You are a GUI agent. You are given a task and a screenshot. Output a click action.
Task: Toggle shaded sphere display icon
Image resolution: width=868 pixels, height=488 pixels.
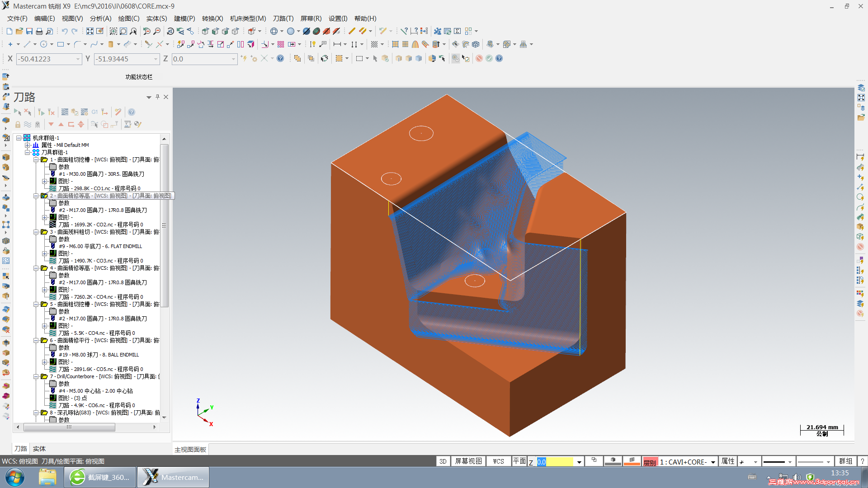[291, 31]
